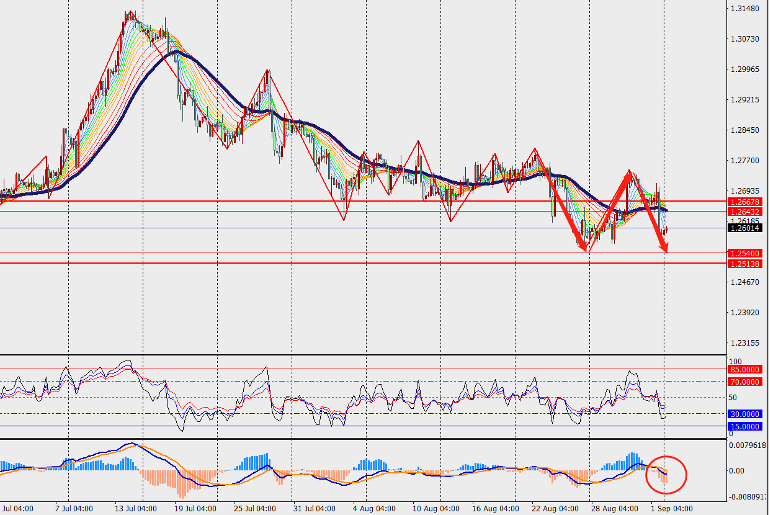770x515 pixels.
Task: Click the black current price label 1.26014
Action: [x=745, y=228]
